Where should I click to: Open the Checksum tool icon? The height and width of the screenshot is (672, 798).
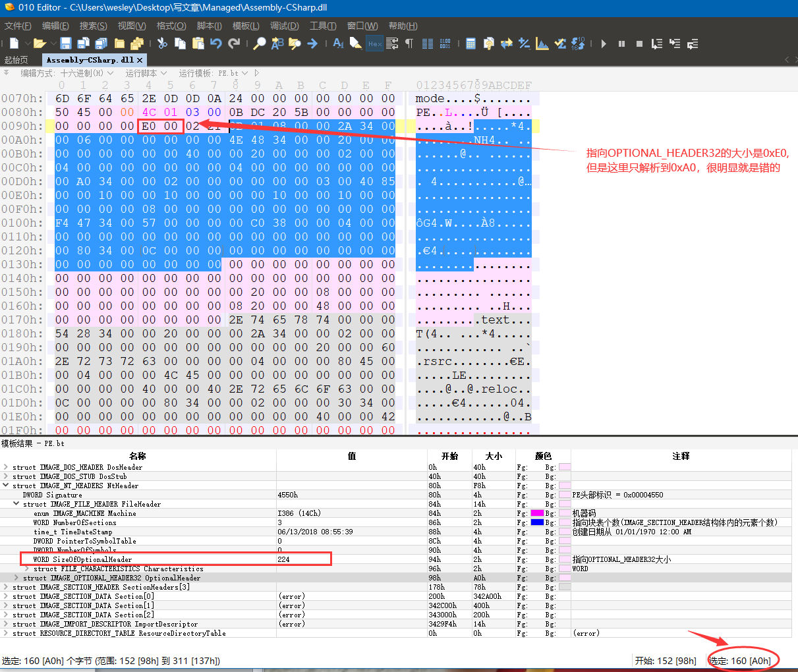coord(560,43)
